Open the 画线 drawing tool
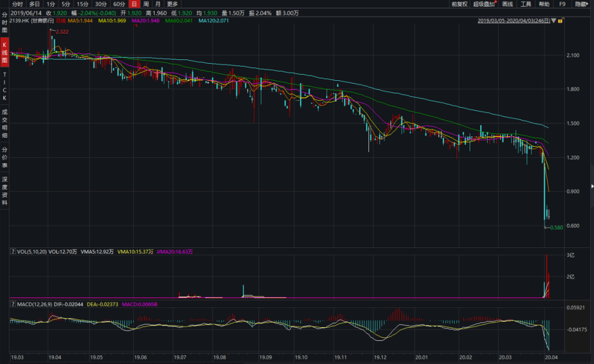The height and width of the screenshot is (364, 594). point(507,4)
